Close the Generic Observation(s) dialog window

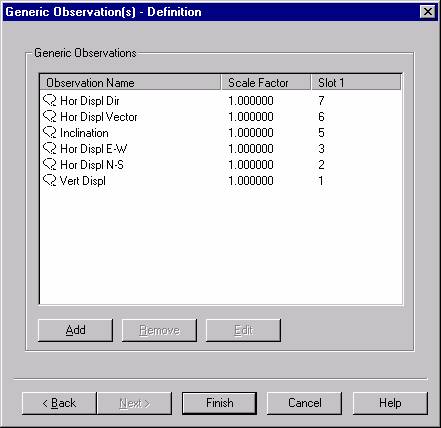click(428, 12)
